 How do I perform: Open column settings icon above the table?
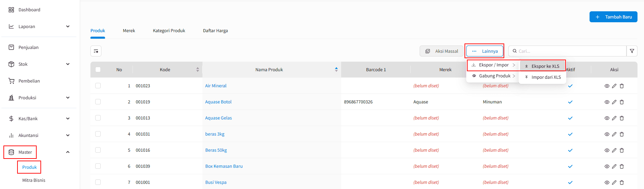point(96,51)
